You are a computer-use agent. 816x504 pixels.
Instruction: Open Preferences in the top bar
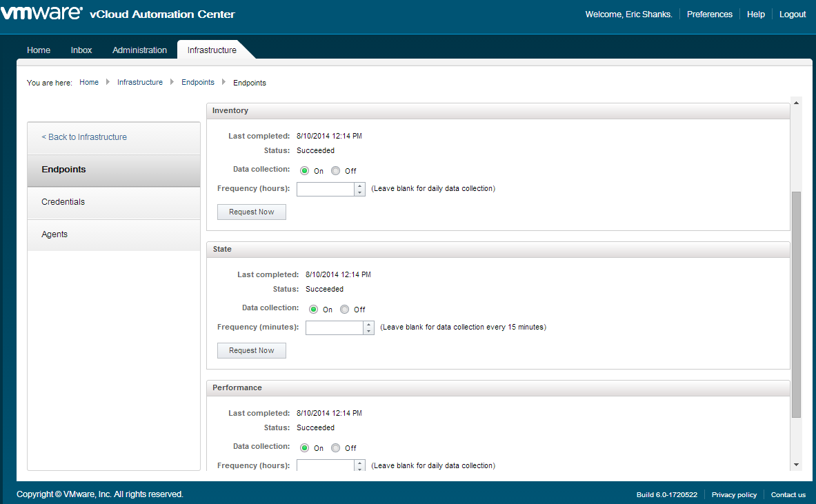click(x=709, y=14)
